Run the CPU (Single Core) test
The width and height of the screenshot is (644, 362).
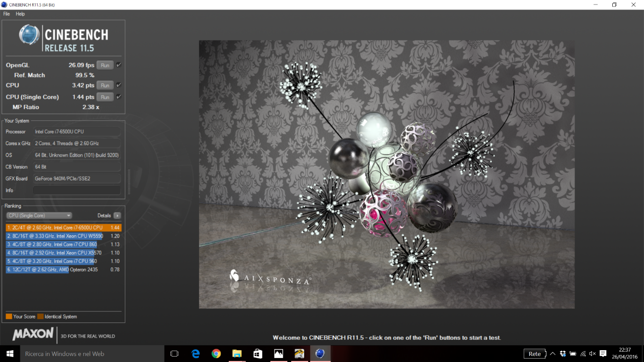[105, 97]
